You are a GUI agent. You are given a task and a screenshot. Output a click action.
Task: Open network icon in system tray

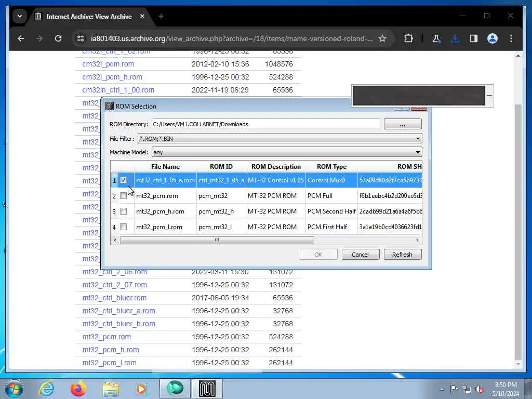coord(467,389)
